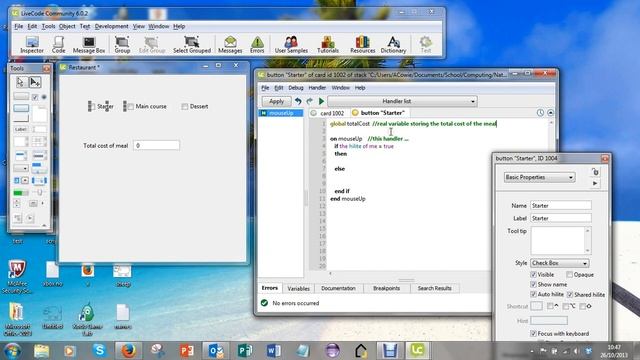Open the File menu in LiveCode main window
Screen dimensions: 640x360
19,26
